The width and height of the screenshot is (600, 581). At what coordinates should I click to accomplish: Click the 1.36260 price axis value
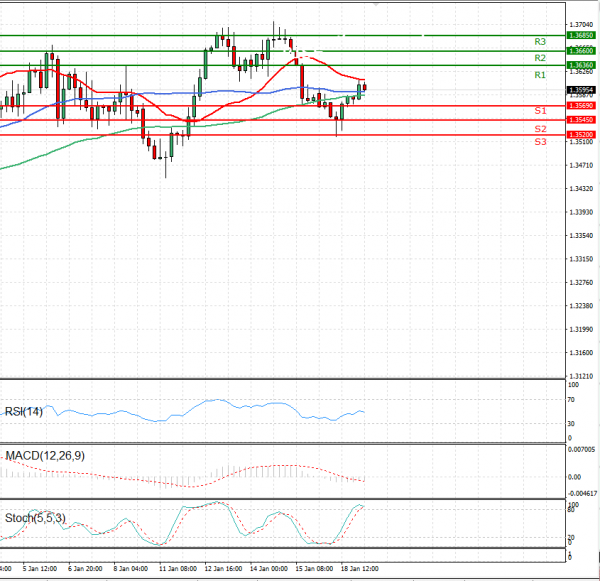point(581,72)
